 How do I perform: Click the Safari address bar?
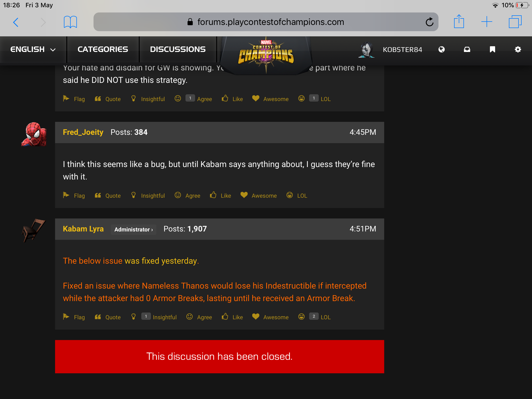click(266, 22)
